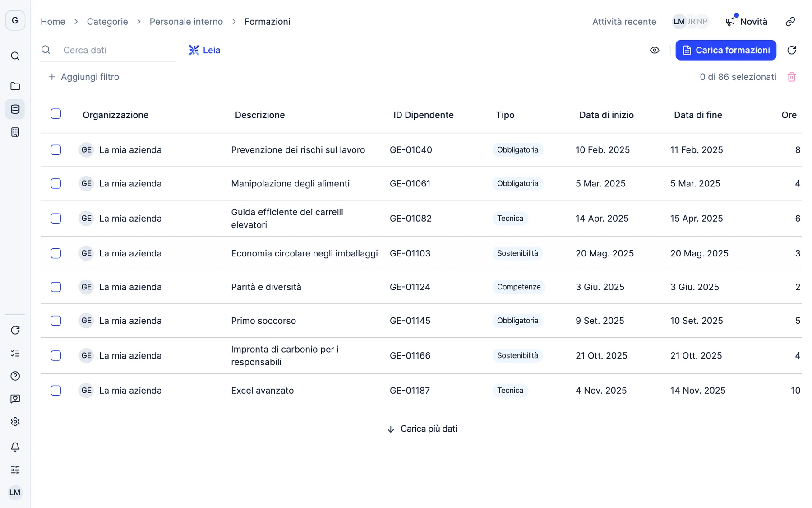Expand more rows with Carica più dati
Image resolution: width=812 pixels, height=508 pixels.
pyautogui.click(x=422, y=429)
